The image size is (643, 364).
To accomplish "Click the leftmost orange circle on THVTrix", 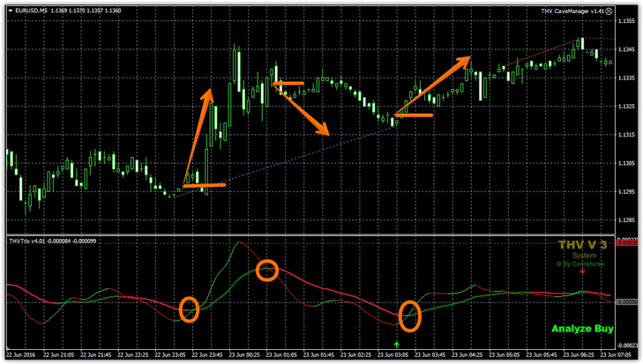I will pyautogui.click(x=189, y=309).
